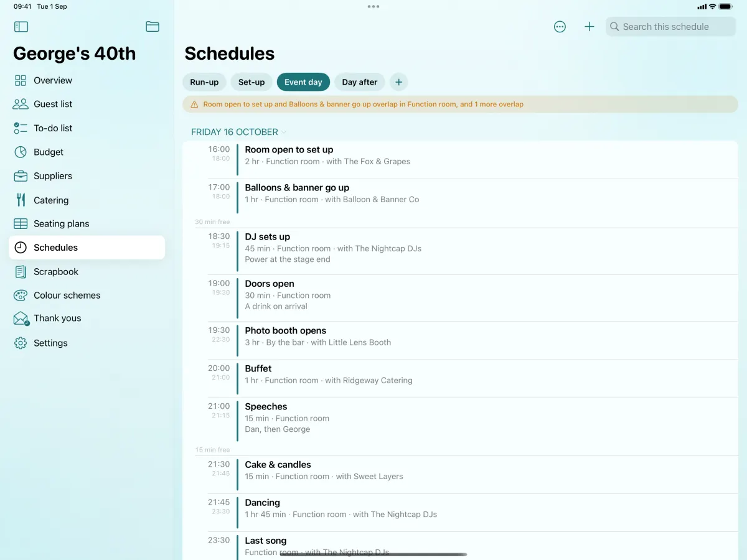Open Colour schemes in the sidebar
Viewport: 747px width, 560px height.
(87, 296)
